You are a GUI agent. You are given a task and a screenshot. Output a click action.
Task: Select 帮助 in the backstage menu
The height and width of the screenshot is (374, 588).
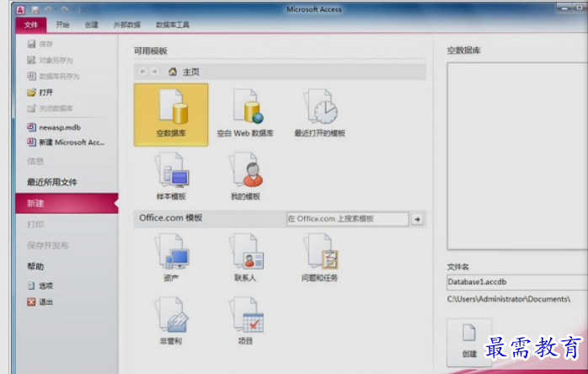pyautogui.click(x=35, y=266)
